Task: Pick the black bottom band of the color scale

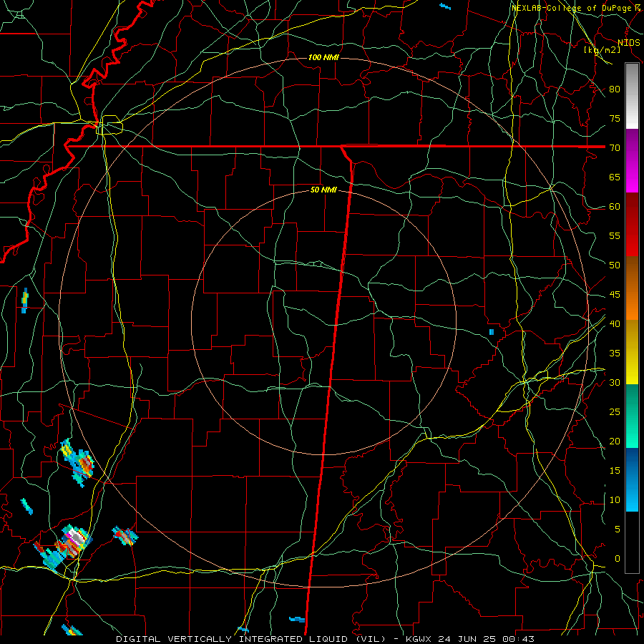Action: [632, 542]
